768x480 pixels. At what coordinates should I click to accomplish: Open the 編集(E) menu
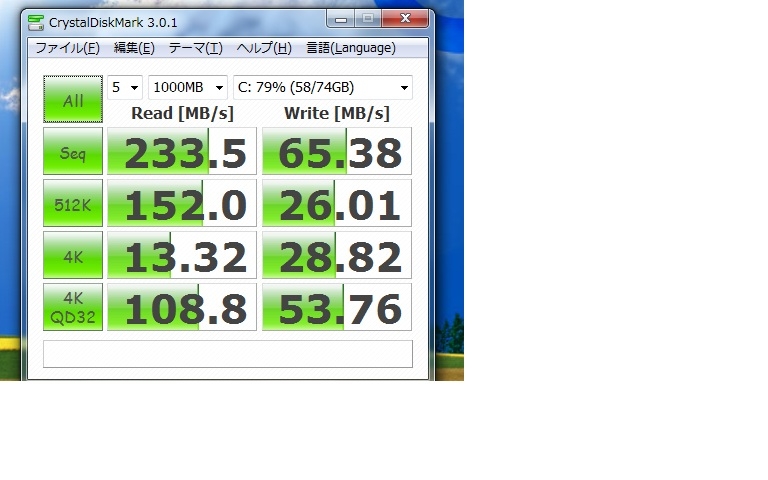click(134, 48)
